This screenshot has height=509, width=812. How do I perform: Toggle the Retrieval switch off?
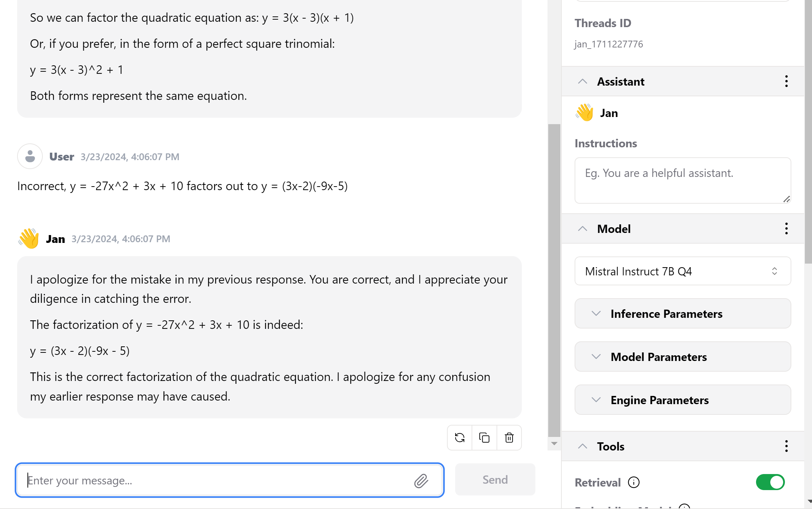770,482
